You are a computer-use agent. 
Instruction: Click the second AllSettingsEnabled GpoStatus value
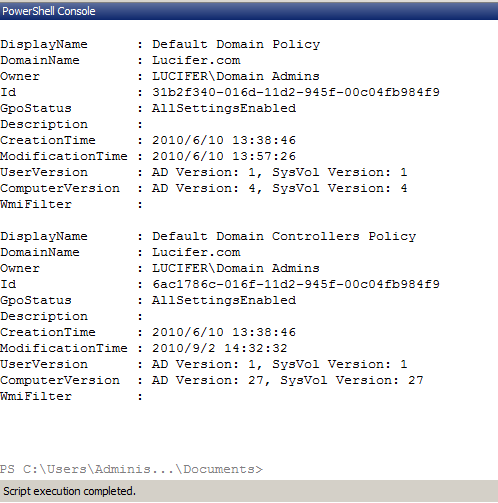224,300
